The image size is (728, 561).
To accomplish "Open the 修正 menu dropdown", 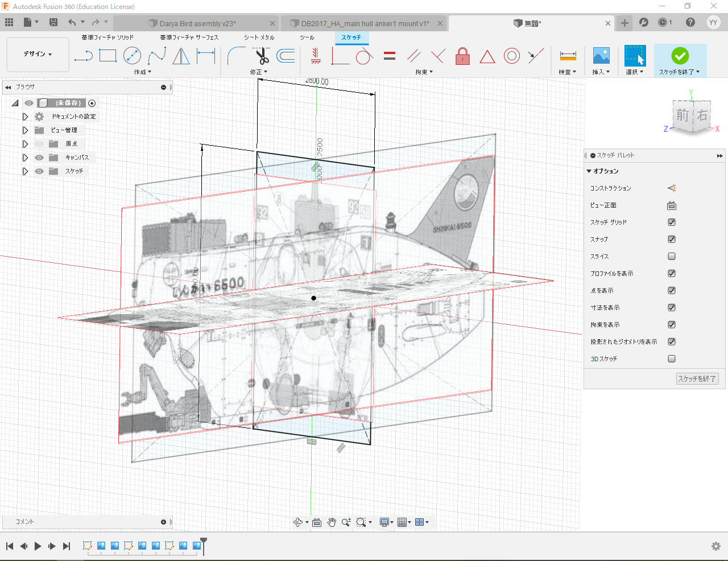I will click(259, 72).
